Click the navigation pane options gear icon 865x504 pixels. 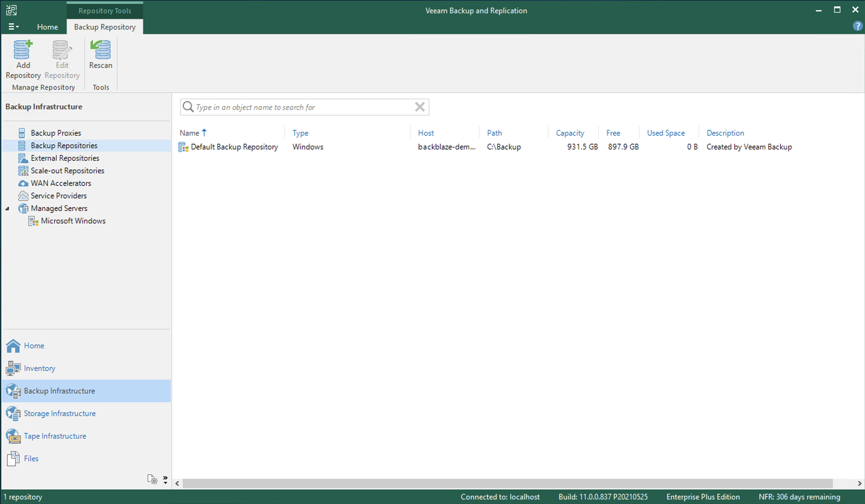coord(153,479)
